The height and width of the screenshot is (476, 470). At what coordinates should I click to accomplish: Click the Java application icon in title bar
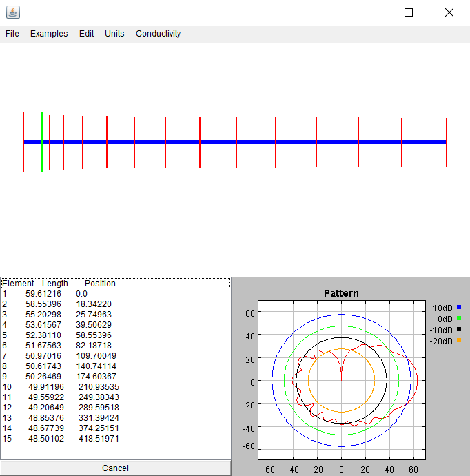tap(13, 12)
